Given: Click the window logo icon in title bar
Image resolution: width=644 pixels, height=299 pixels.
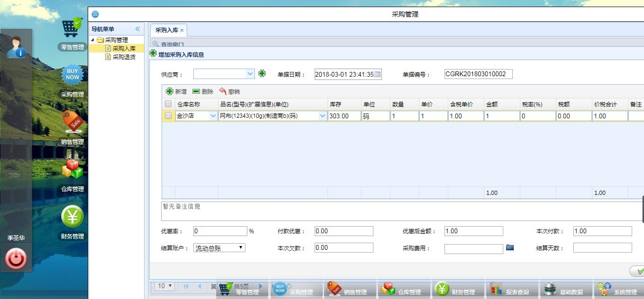Looking at the screenshot, I should tap(95, 14).
